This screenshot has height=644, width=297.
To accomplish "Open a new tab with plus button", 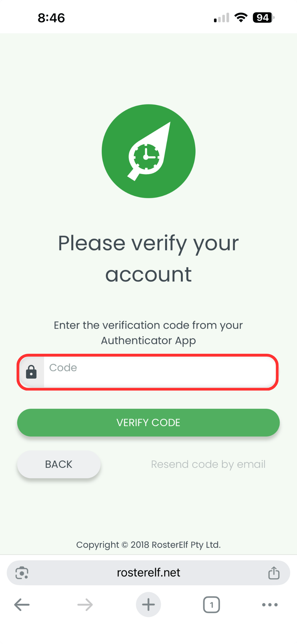I will [148, 605].
